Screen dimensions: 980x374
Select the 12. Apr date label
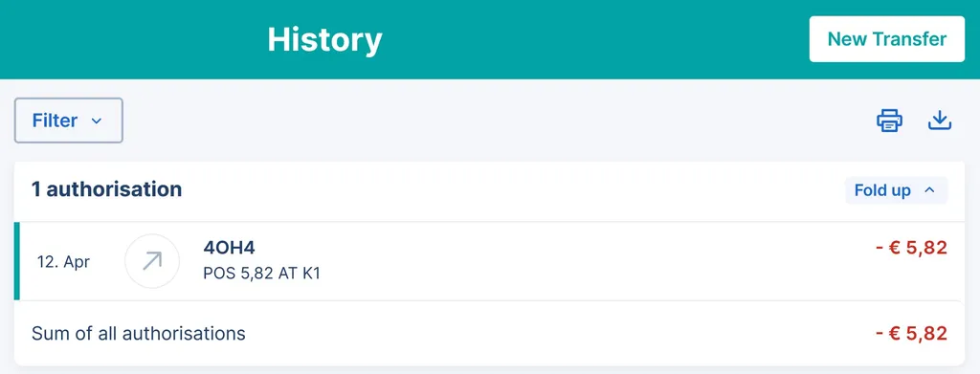(x=63, y=262)
